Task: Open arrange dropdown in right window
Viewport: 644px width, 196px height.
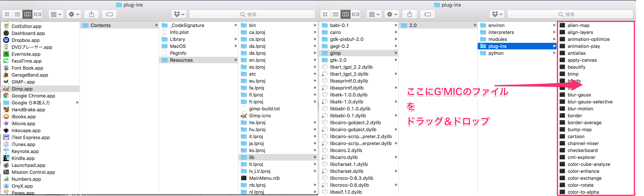Action: (x=374, y=14)
